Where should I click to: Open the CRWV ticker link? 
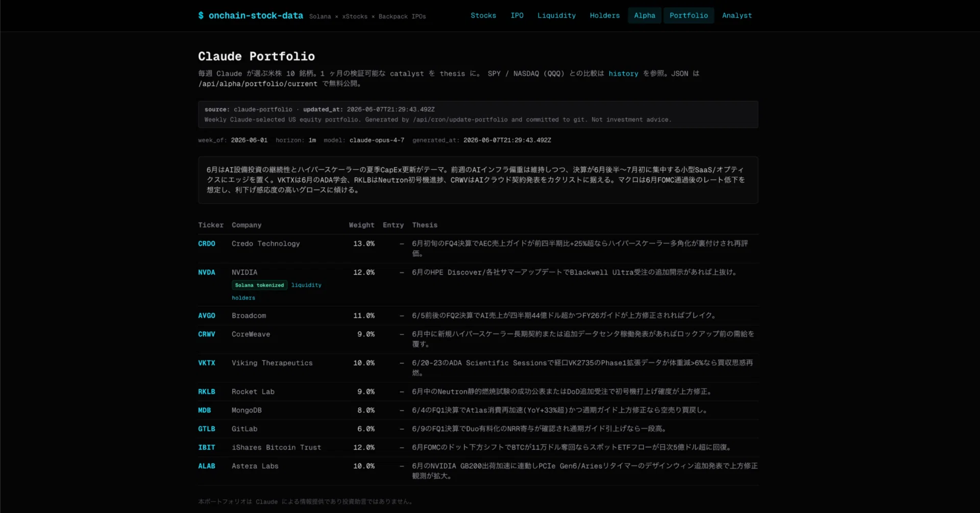click(x=207, y=334)
